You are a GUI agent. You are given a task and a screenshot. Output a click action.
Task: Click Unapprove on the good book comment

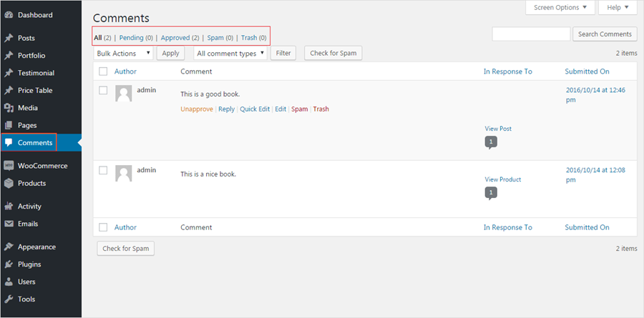(197, 109)
